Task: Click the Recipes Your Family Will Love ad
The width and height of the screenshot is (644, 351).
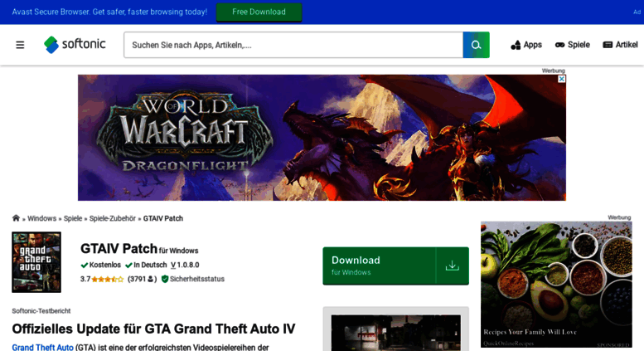Action: (556, 285)
